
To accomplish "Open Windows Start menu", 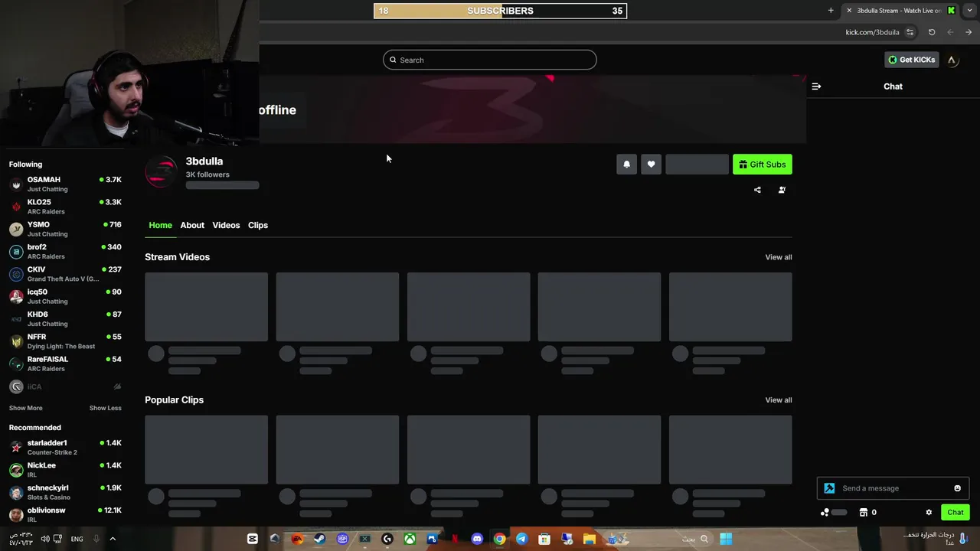I will 725,539.
